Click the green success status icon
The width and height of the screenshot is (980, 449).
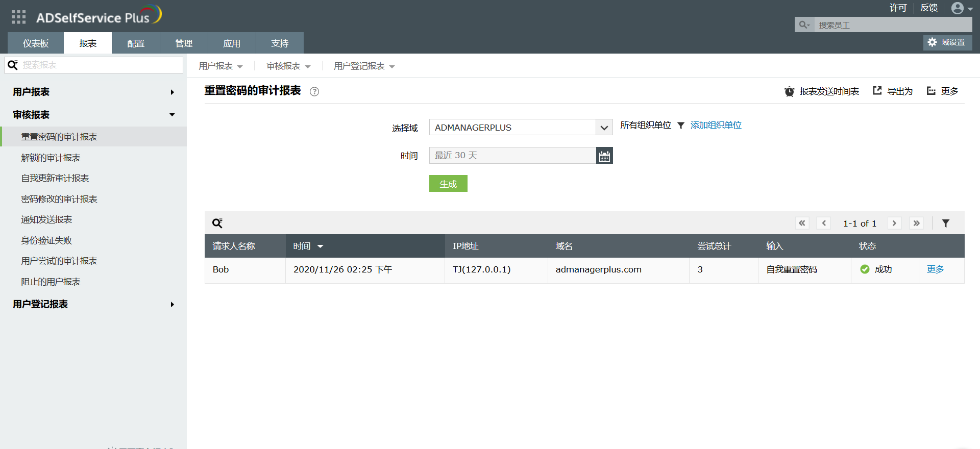point(865,269)
